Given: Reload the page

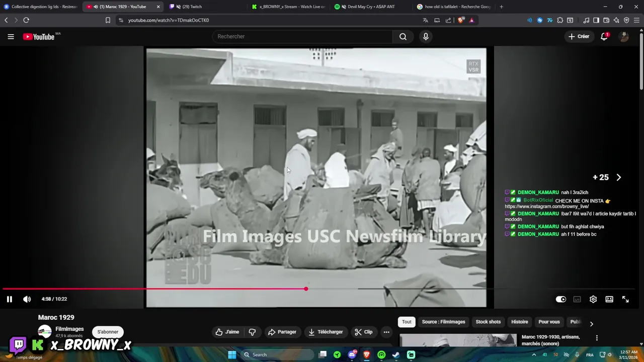Looking at the screenshot, I should point(26,20).
